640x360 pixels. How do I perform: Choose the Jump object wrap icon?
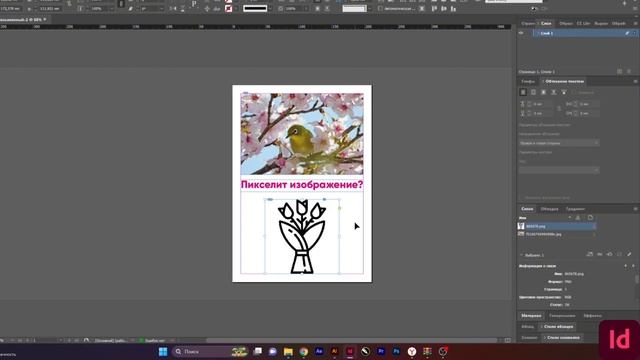(554, 93)
